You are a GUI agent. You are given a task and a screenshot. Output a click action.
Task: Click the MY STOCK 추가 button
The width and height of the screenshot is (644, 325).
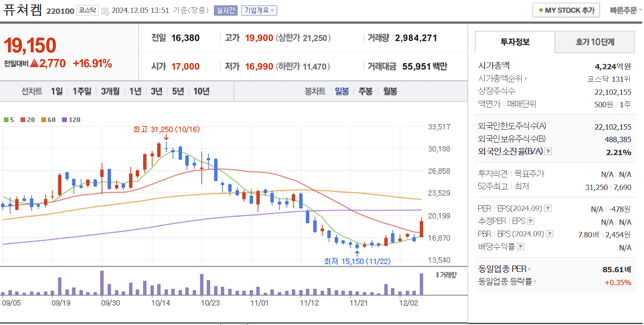point(566,10)
